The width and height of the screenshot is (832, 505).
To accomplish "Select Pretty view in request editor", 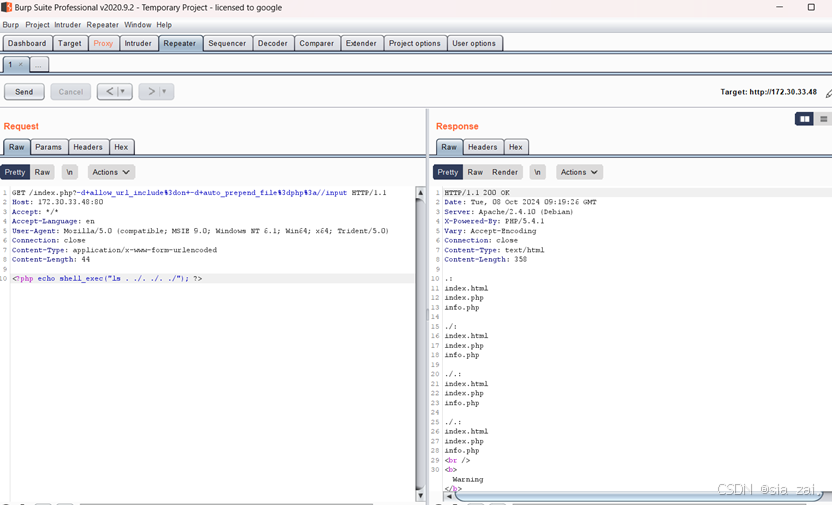I will point(15,172).
